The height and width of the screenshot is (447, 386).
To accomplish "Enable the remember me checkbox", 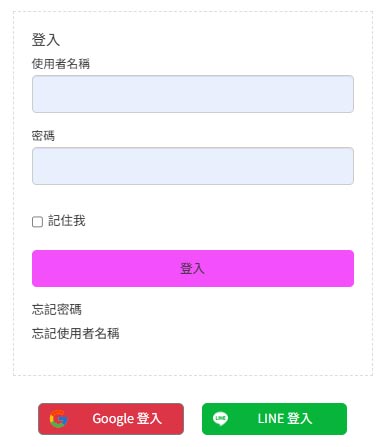I will [x=37, y=222].
